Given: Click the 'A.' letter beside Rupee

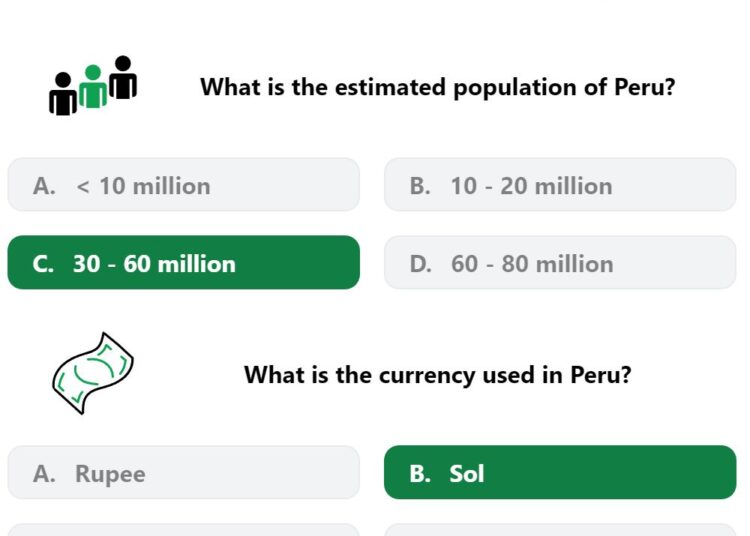Looking at the screenshot, I should (x=44, y=474).
